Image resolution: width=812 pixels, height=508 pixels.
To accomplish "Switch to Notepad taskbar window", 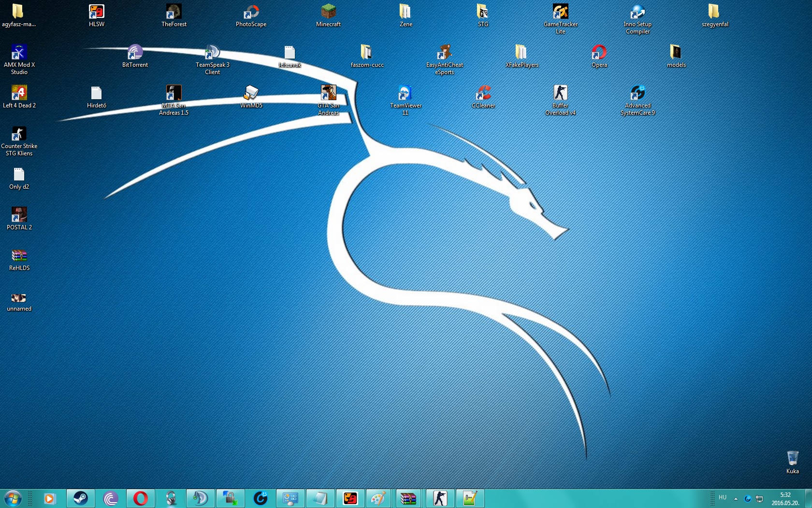I will [320, 498].
